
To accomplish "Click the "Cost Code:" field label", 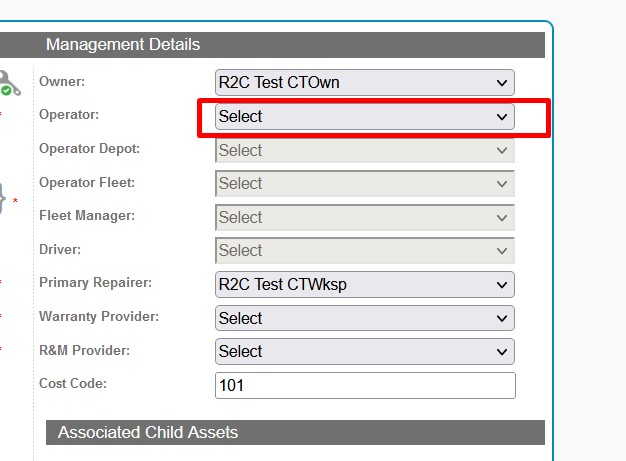I will tap(73, 384).
